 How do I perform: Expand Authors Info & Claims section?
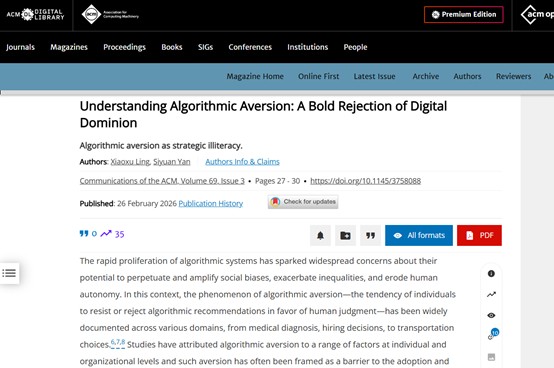coord(242,162)
